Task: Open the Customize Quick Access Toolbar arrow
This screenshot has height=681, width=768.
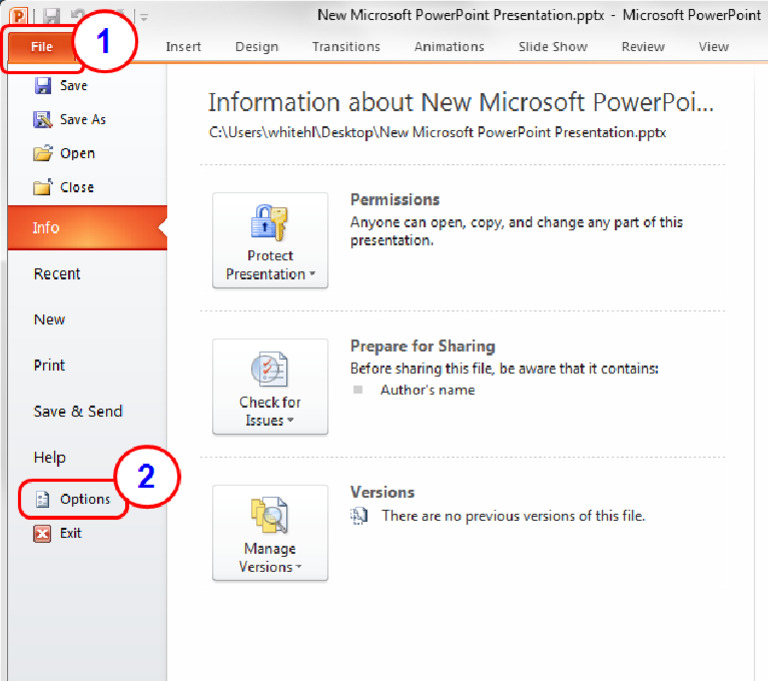Action: click(144, 17)
